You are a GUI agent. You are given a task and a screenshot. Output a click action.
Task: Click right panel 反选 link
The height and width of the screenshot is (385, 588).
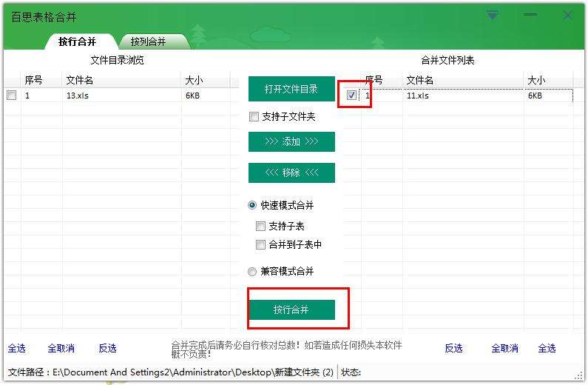tap(453, 348)
